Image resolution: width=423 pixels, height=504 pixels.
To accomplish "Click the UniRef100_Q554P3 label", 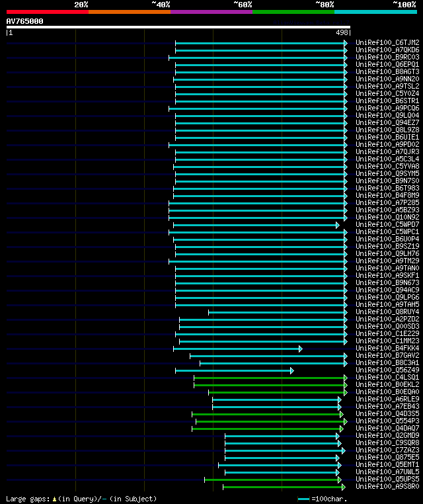I will point(387,421).
